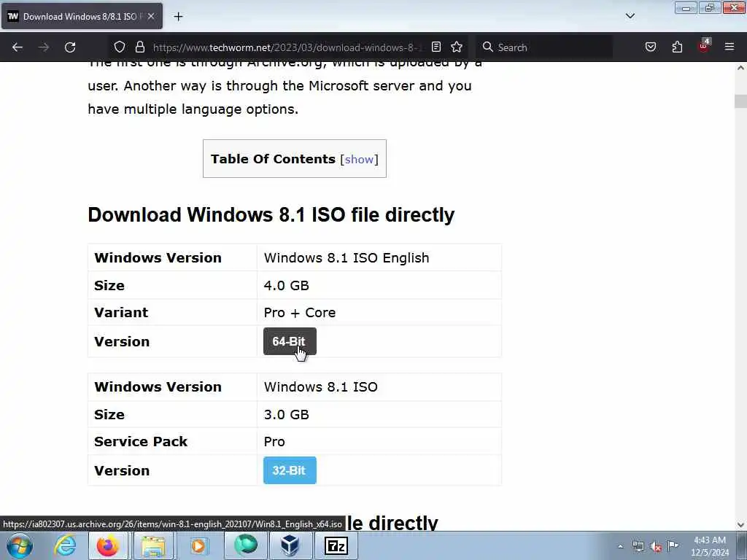Show the Table Of Contents
The height and width of the screenshot is (560, 747).
click(359, 159)
